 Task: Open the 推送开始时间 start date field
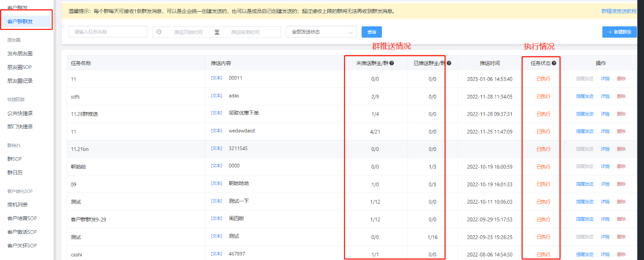pos(188,32)
